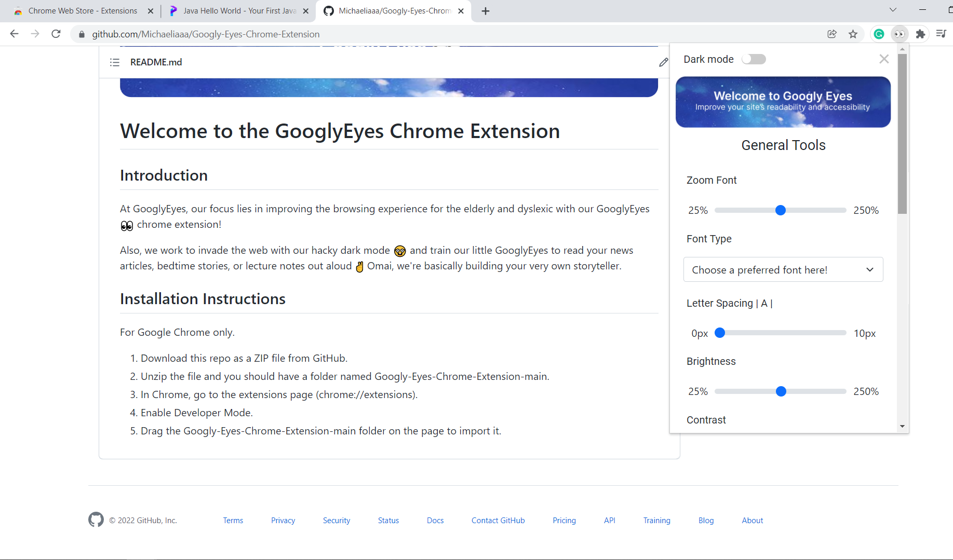
Task: View site info via the lock icon
Action: click(82, 34)
